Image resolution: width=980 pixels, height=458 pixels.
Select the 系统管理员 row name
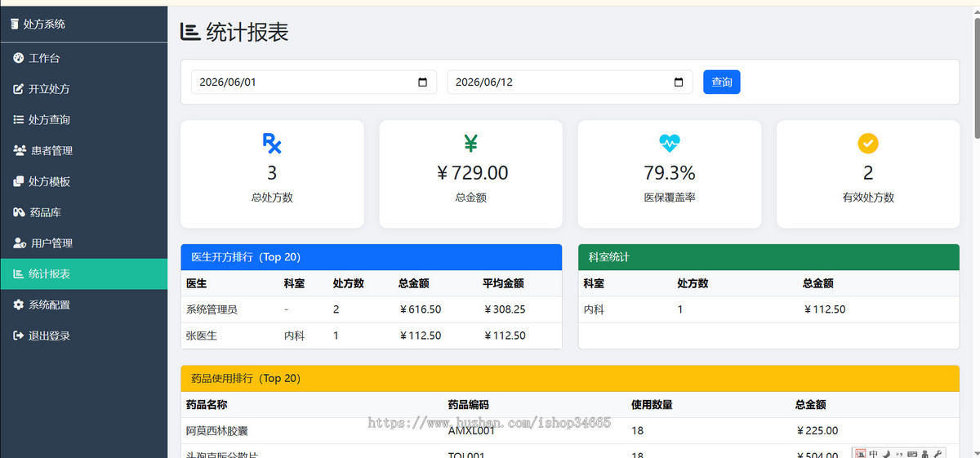[212, 309]
